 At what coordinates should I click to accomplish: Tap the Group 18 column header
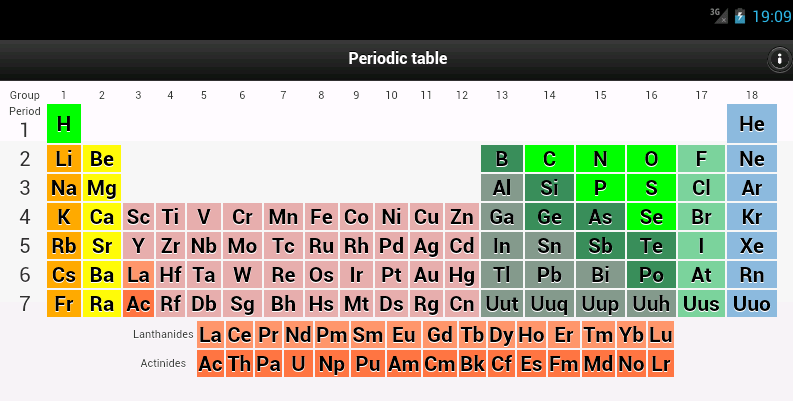coord(751,95)
